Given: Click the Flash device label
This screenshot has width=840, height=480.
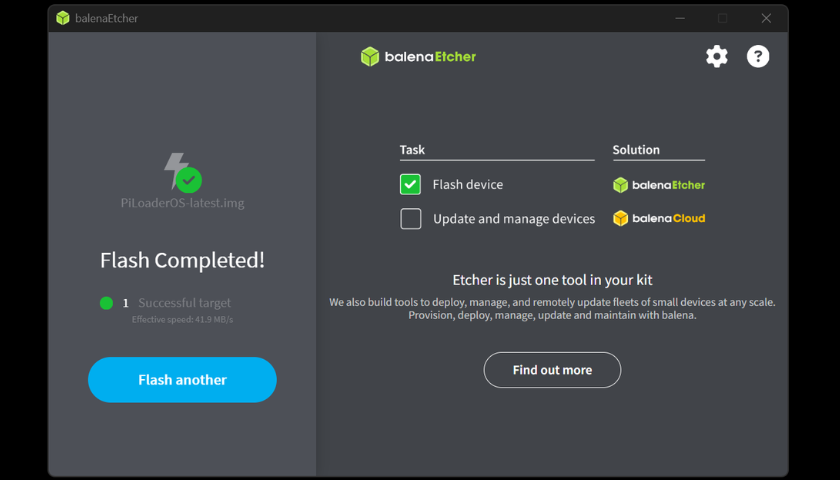Looking at the screenshot, I should (x=468, y=185).
